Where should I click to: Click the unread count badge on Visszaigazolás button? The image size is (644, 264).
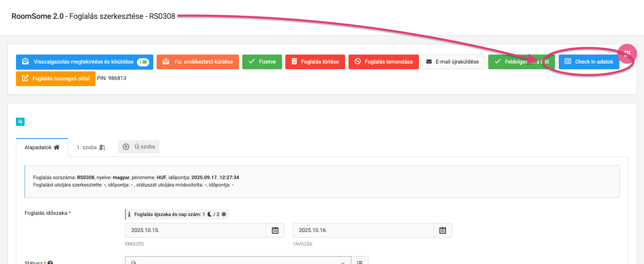143,62
